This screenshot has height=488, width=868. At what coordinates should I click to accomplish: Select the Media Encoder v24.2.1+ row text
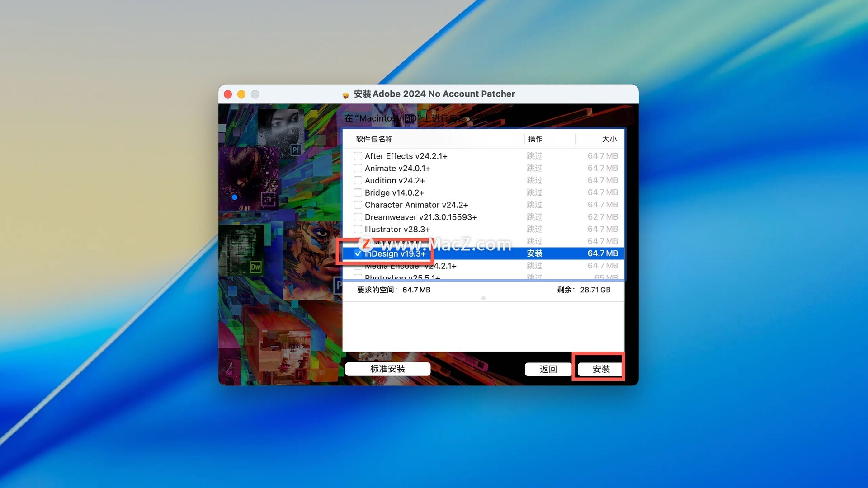coord(410,266)
